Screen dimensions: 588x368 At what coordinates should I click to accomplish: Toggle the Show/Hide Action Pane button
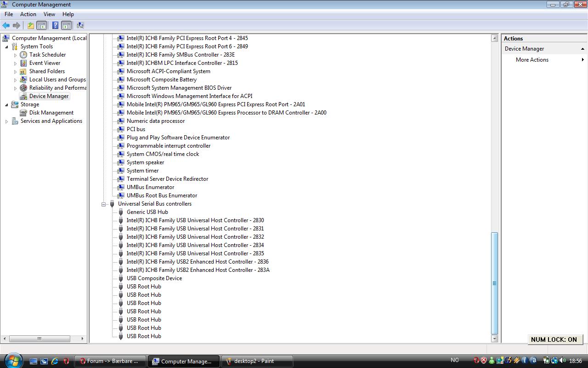[x=66, y=26]
